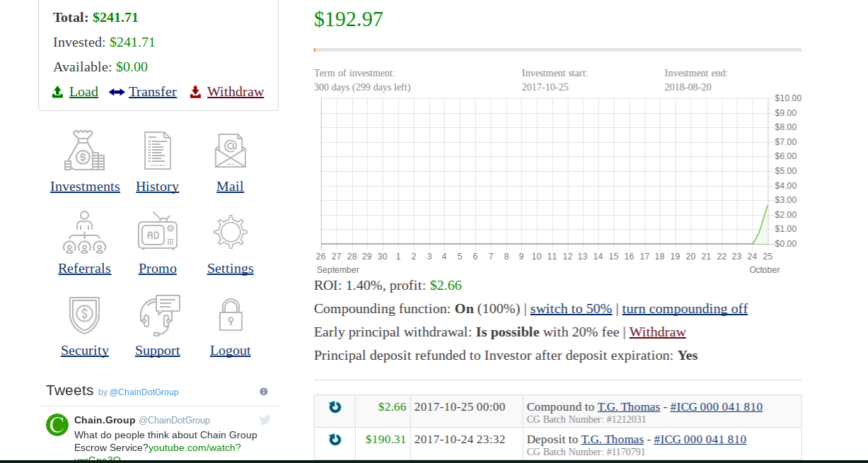The image size is (868, 463).
Task: Open the Promo TV ad icon
Action: [157, 233]
